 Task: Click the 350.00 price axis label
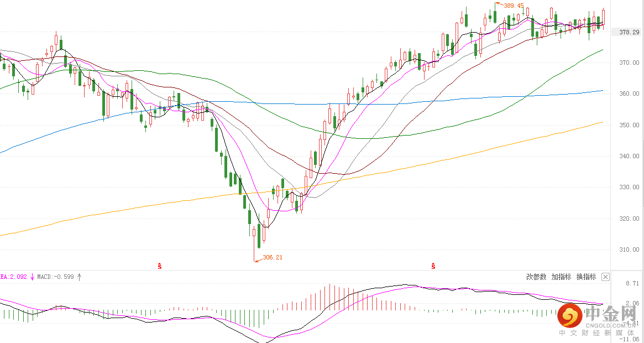630,125
